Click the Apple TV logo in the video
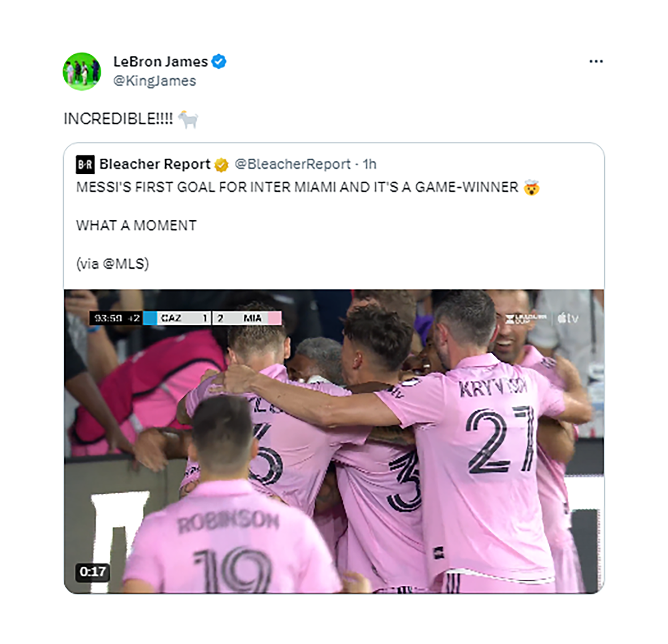This screenshot has width=668, height=644. tap(568, 318)
